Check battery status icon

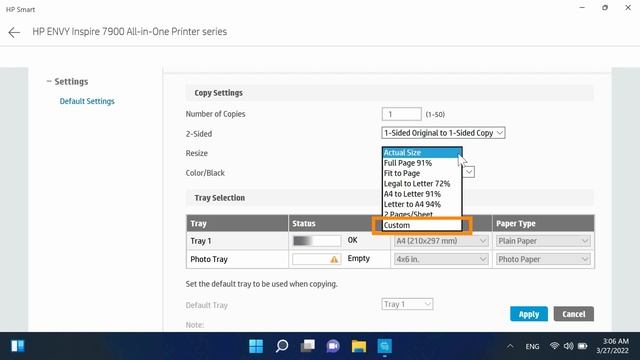tap(582, 346)
